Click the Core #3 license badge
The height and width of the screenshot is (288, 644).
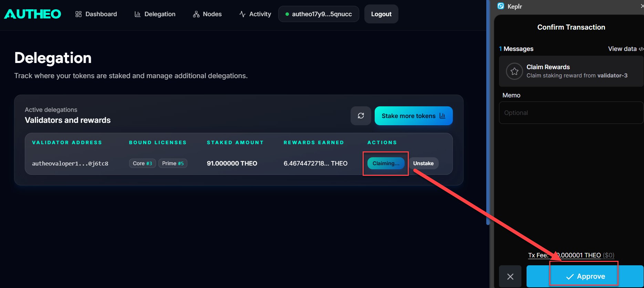[x=143, y=163]
